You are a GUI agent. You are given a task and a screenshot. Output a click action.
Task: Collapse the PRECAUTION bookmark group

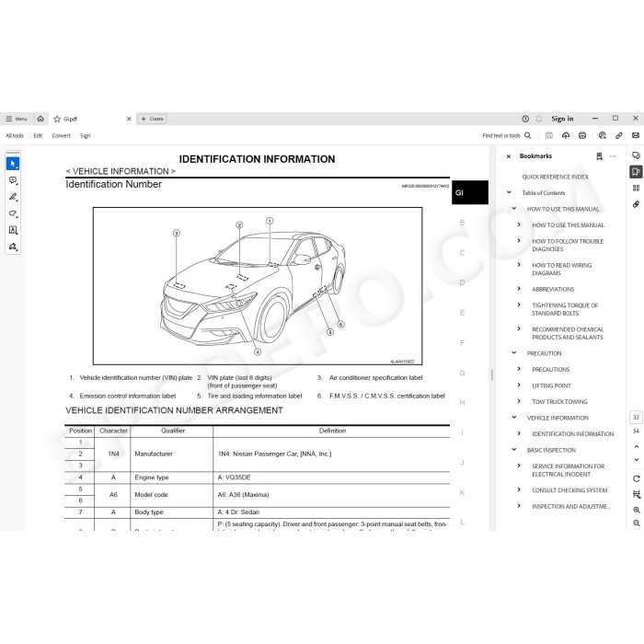pos(513,352)
